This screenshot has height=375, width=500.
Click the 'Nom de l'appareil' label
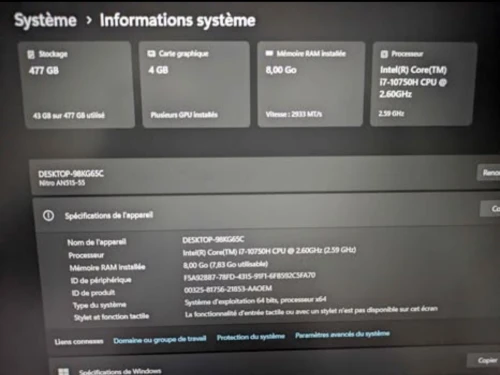click(x=97, y=242)
